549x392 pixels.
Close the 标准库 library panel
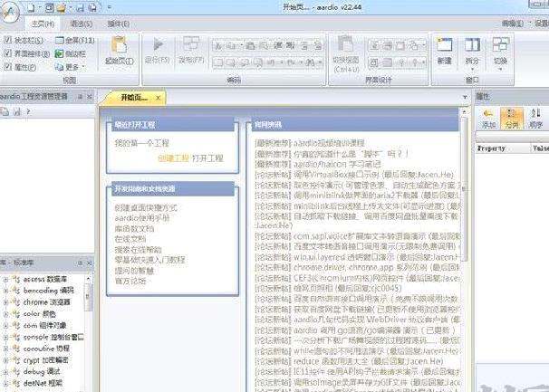pyautogui.click(x=90, y=263)
